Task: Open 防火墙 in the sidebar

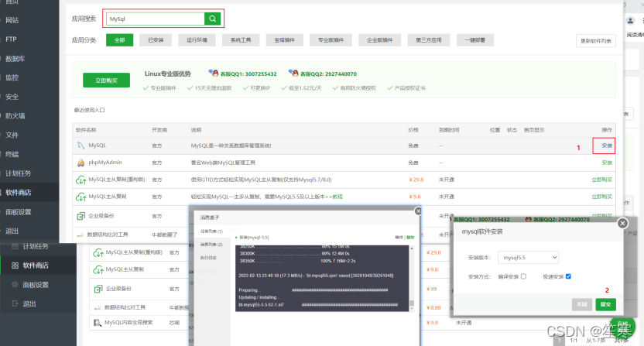Action: click(x=15, y=116)
